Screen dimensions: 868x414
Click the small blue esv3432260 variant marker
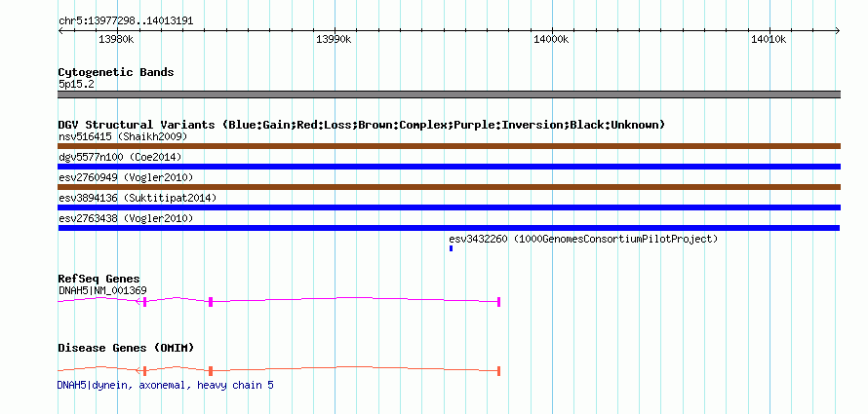[x=452, y=248]
